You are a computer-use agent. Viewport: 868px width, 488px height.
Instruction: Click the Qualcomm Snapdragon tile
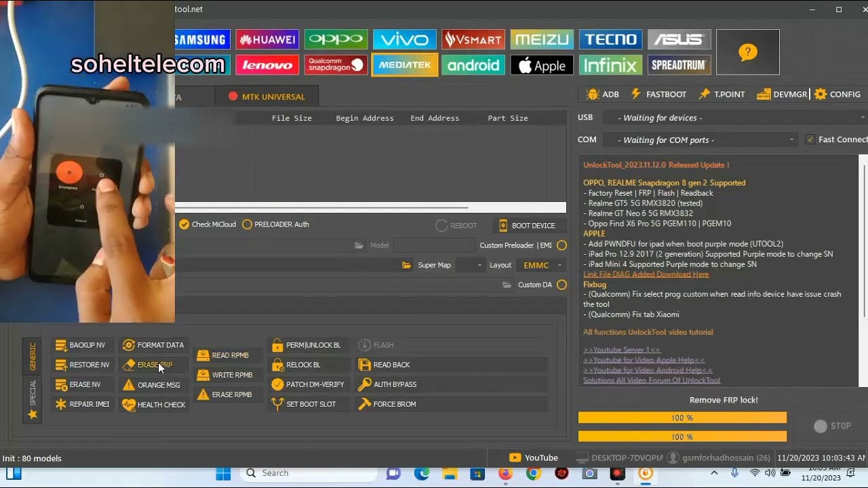[x=336, y=65]
